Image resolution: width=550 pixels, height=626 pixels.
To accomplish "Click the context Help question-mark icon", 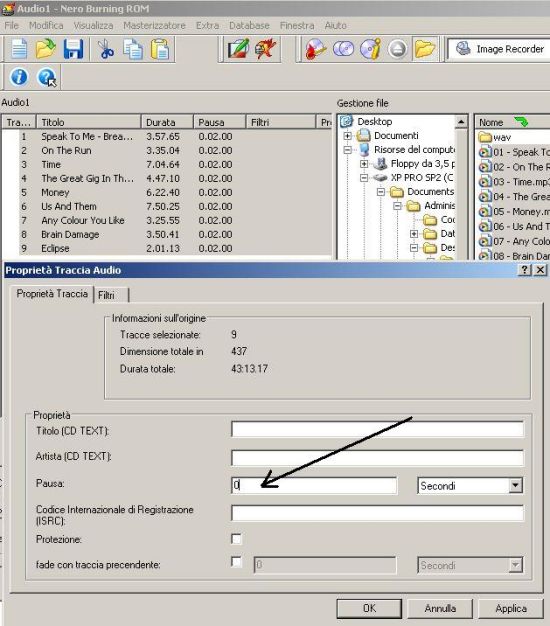I will 47,77.
